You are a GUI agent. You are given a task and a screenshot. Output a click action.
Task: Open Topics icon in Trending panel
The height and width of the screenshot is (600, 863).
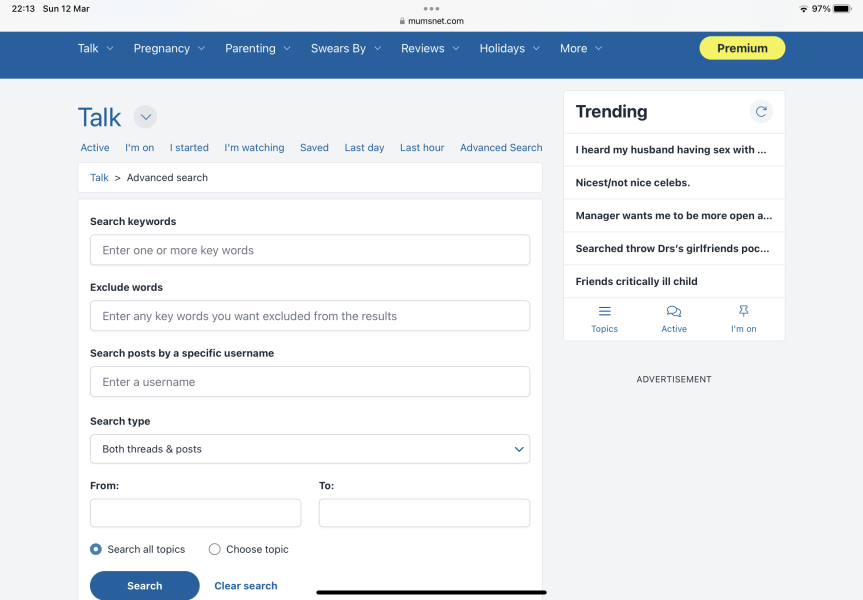point(604,312)
